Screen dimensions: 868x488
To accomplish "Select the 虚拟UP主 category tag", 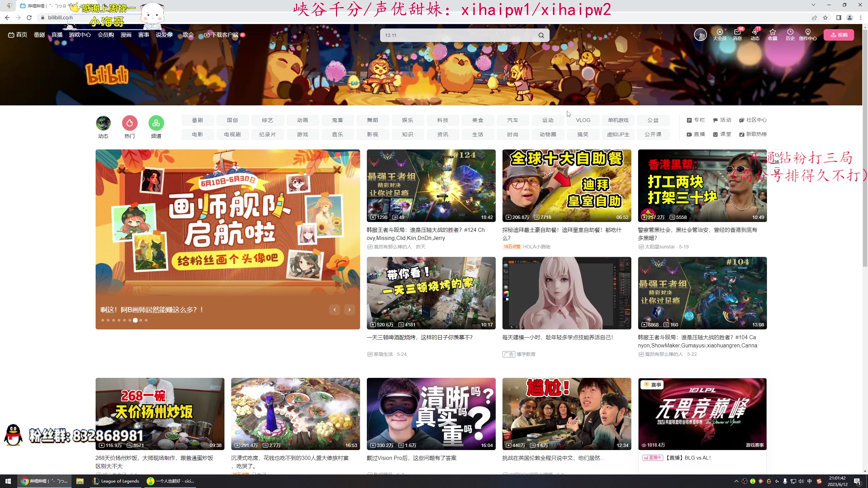I will click(x=618, y=135).
